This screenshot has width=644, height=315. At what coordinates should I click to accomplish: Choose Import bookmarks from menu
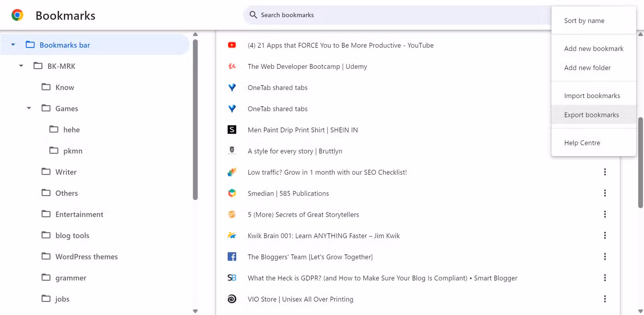tap(594, 96)
